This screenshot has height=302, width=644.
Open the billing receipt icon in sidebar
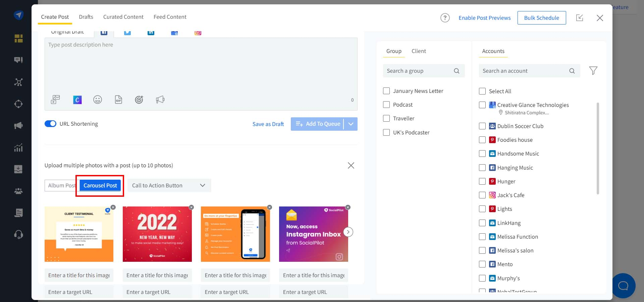click(18, 213)
